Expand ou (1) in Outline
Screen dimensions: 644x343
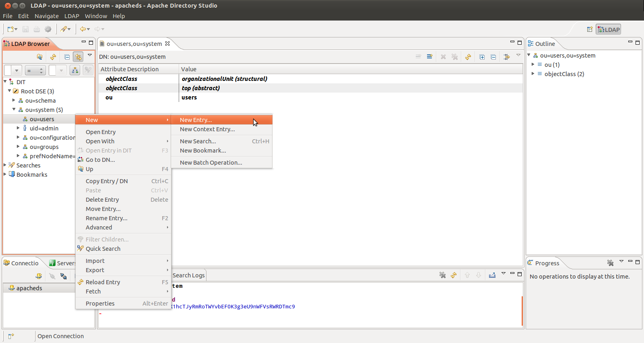click(533, 64)
